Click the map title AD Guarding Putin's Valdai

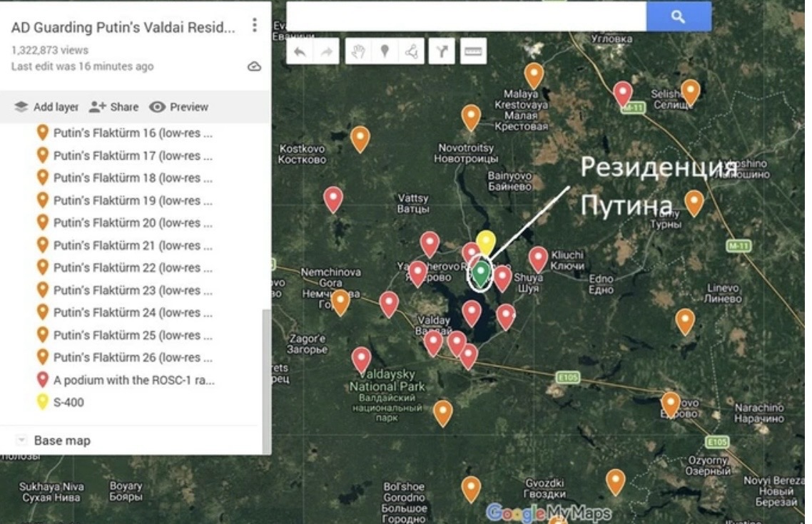123,28
